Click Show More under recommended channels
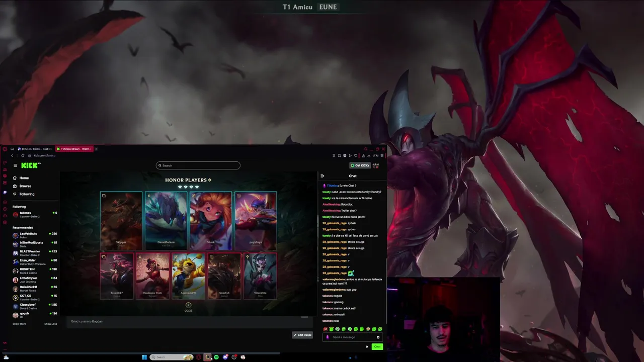 (19, 324)
